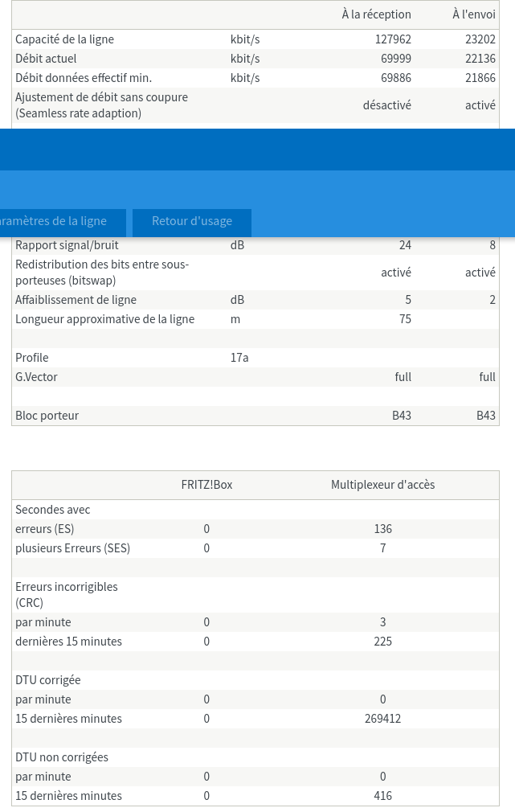Select ES multiplexer value 136
The width and height of the screenshot is (515, 812).
383,529
